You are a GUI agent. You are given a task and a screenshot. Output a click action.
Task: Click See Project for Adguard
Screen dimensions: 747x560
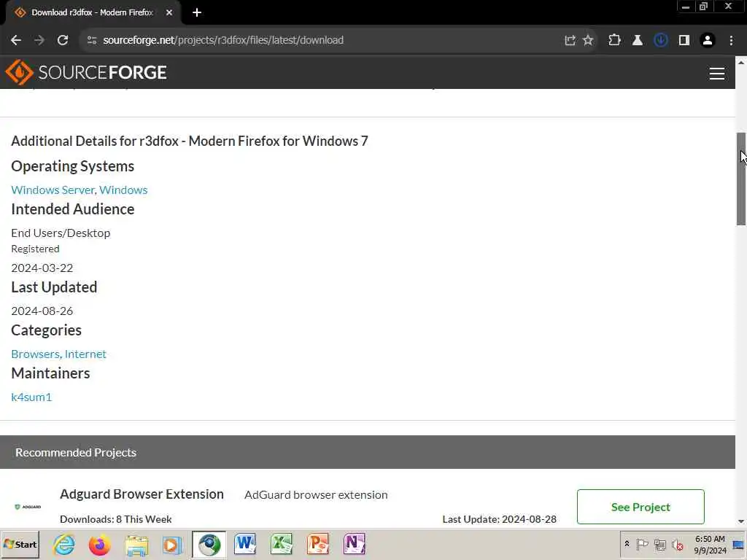click(640, 507)
